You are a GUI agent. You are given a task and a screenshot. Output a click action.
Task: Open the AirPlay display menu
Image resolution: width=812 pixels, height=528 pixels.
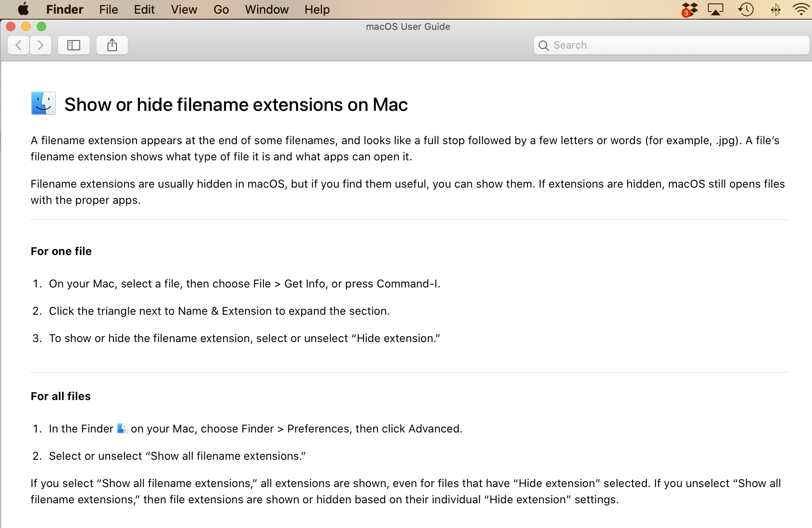click(716, 9)
